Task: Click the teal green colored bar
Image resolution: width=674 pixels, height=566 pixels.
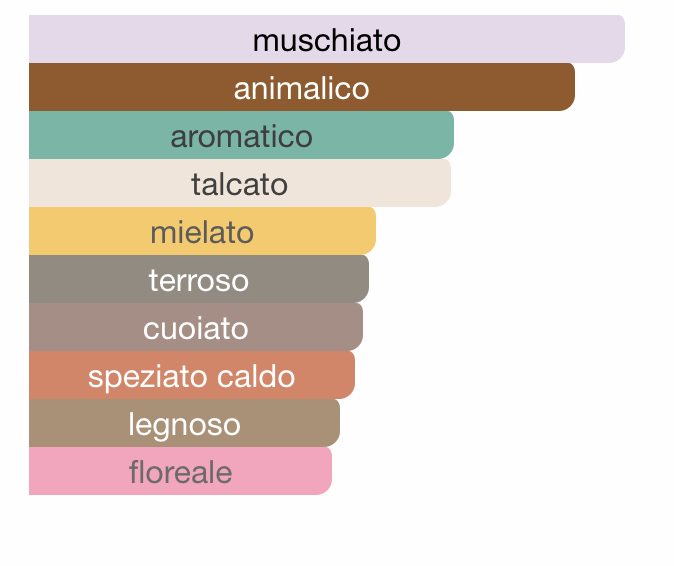Action: (x=241, y=135)
